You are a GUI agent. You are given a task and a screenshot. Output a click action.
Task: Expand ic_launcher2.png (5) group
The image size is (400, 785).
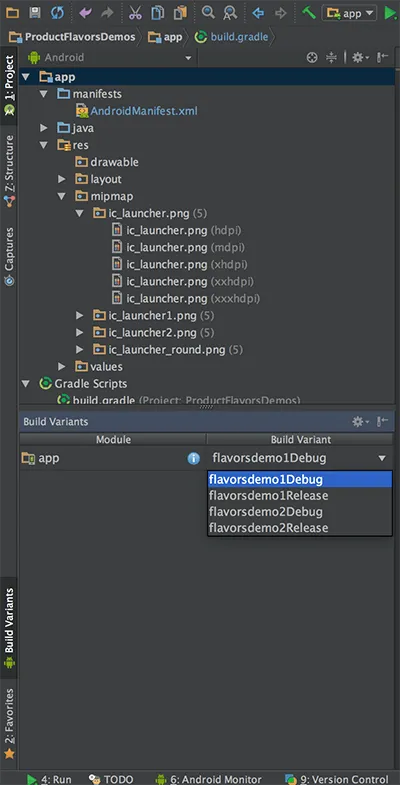pos(80,332)
